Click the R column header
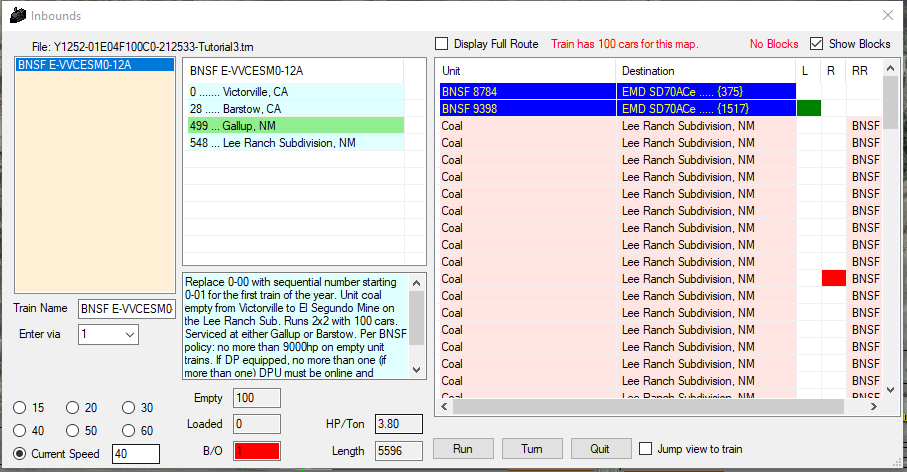The width and height of the screenshot is (907, 472). (834, 71)
